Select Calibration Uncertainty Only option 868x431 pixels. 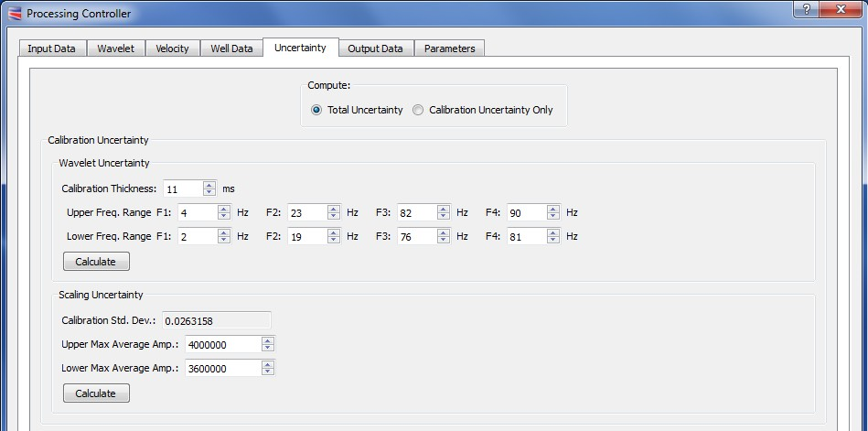click(x=418, y=110)
